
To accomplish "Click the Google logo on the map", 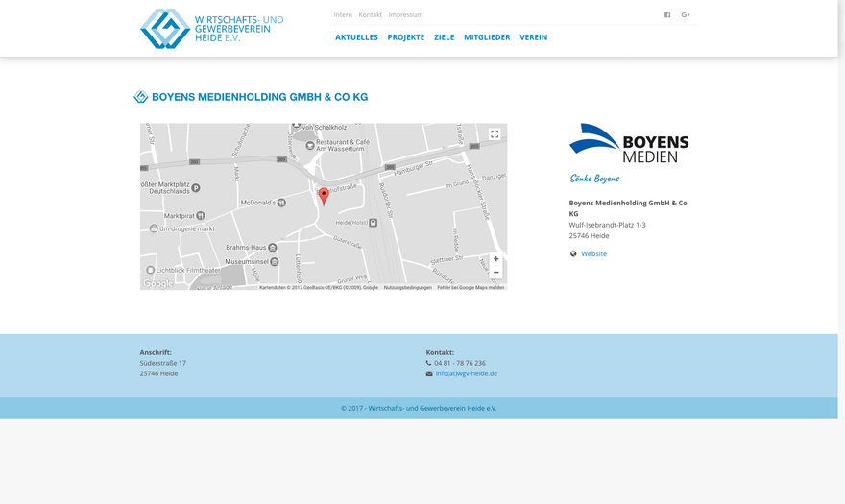I will [x=159, y=283].
